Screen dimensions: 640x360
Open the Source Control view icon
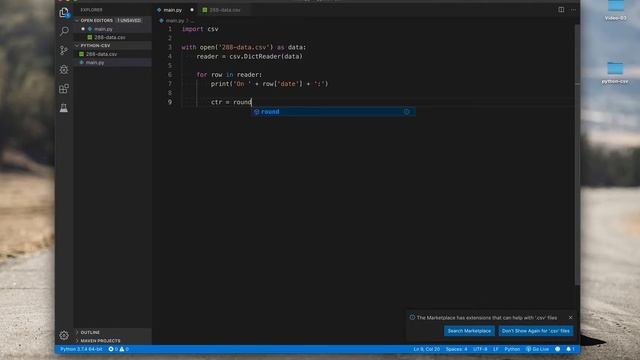64,50
